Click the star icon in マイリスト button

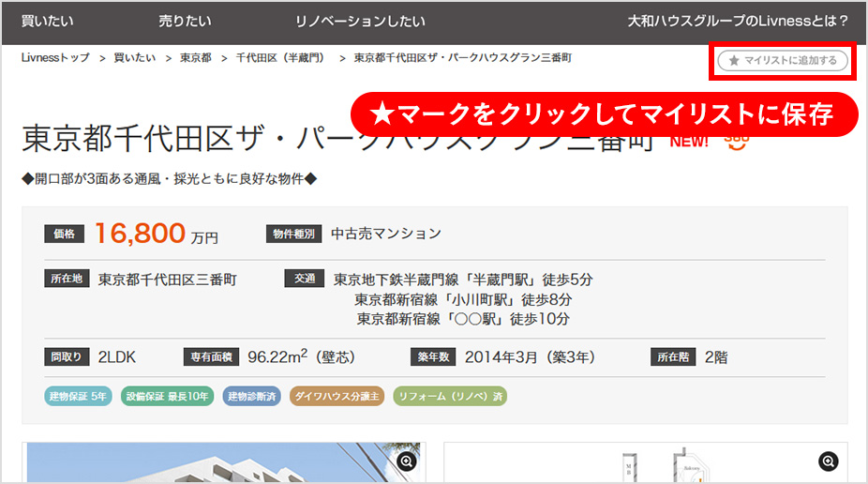coord(734,60)
